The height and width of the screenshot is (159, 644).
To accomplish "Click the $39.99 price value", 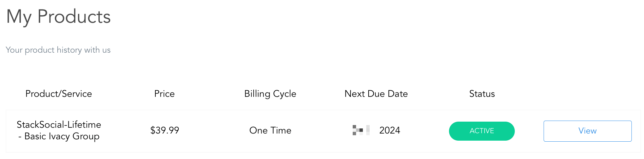I will pyautogui.click(x=164, y=130).
